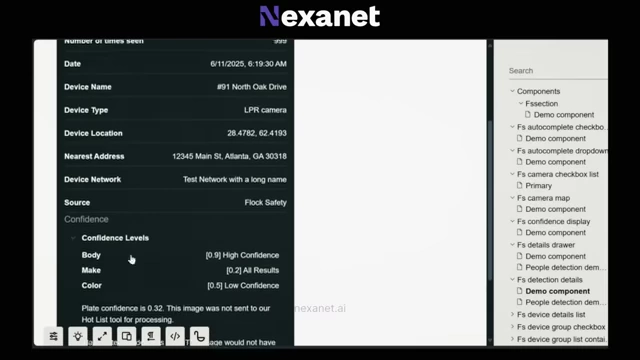Collapse Fs detection details node

tap(512, 280)
